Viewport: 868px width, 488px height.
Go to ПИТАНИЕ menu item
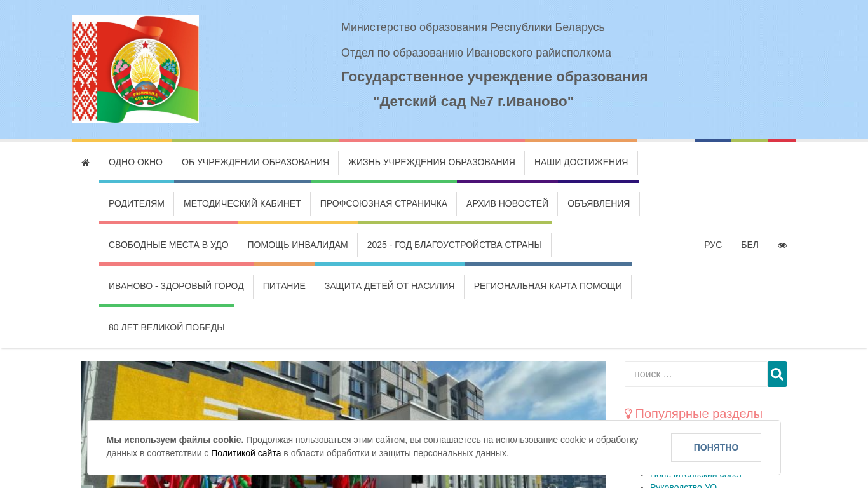tap(284, 286)
